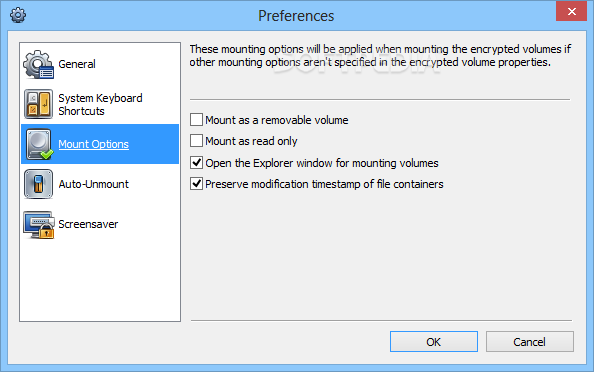The image size is (594, 372).
Task: Open System Keyboard Shortcuts section label
Action: [100, 104]
